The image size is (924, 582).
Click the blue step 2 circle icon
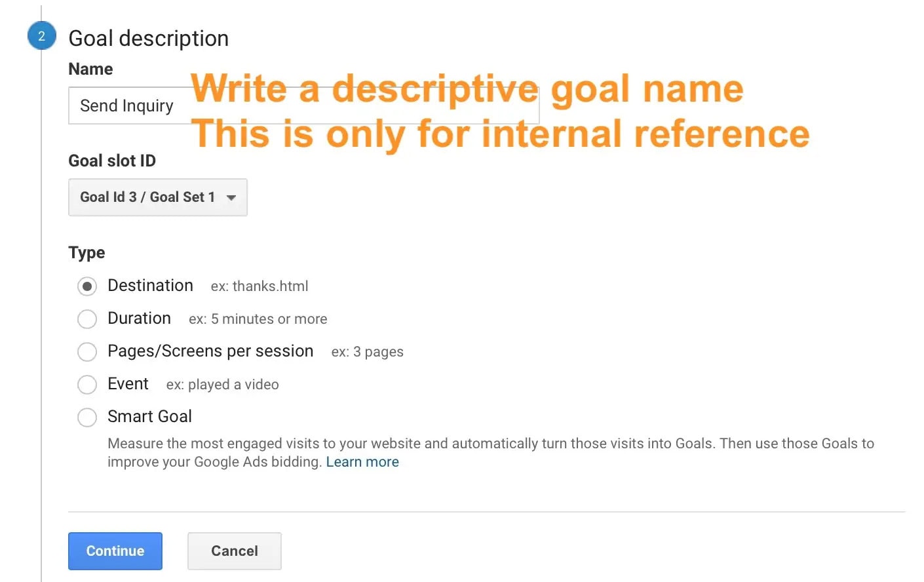(x=41, y=36)
